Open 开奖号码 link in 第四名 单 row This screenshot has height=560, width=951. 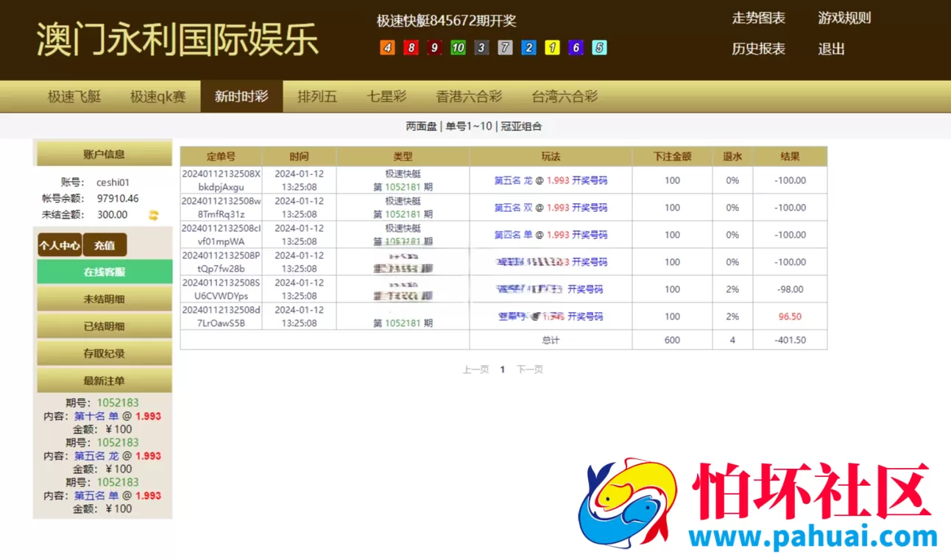(590, 235)
